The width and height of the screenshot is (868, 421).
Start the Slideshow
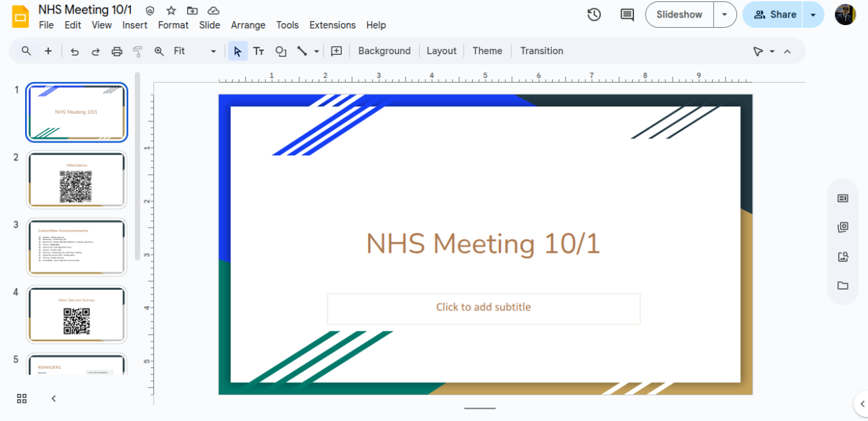click(679, 14)
